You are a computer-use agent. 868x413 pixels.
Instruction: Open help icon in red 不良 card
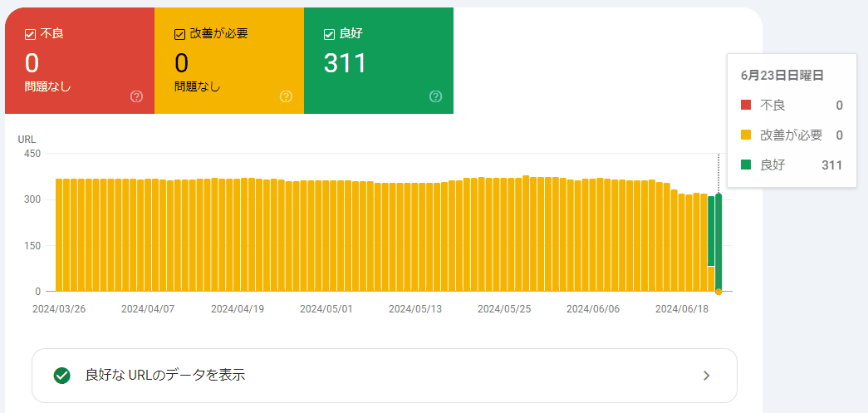point(137,97)
